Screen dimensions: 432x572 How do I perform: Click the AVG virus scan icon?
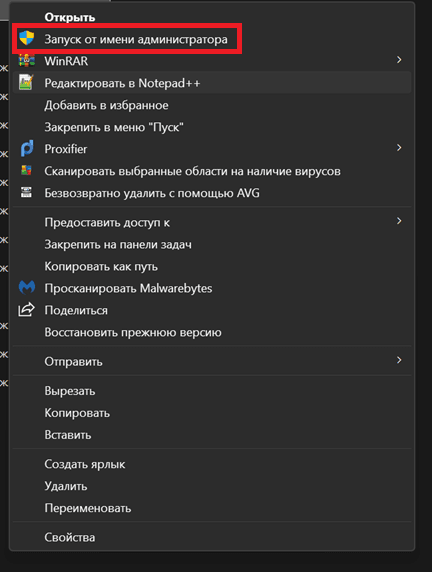pos(26,170)
